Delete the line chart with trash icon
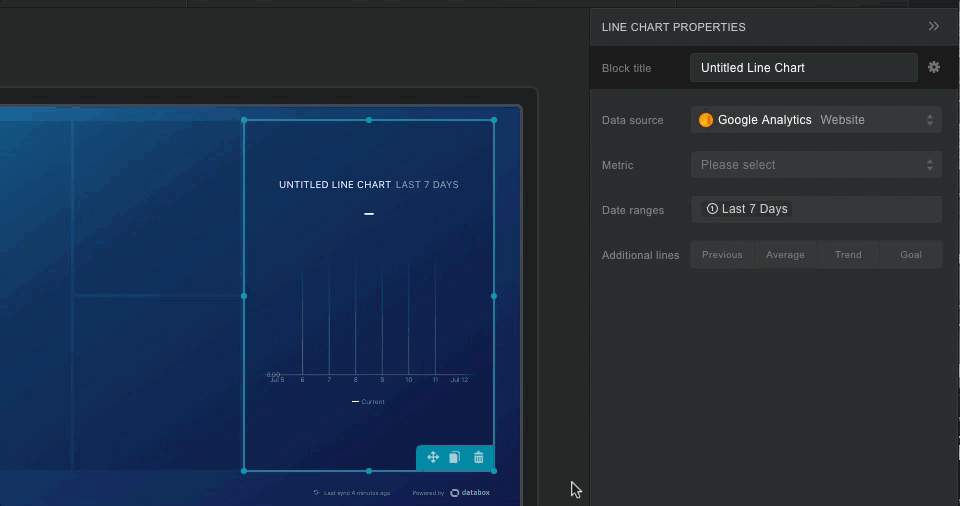This screenshot has width=960, height=506. tap(479, 457)
